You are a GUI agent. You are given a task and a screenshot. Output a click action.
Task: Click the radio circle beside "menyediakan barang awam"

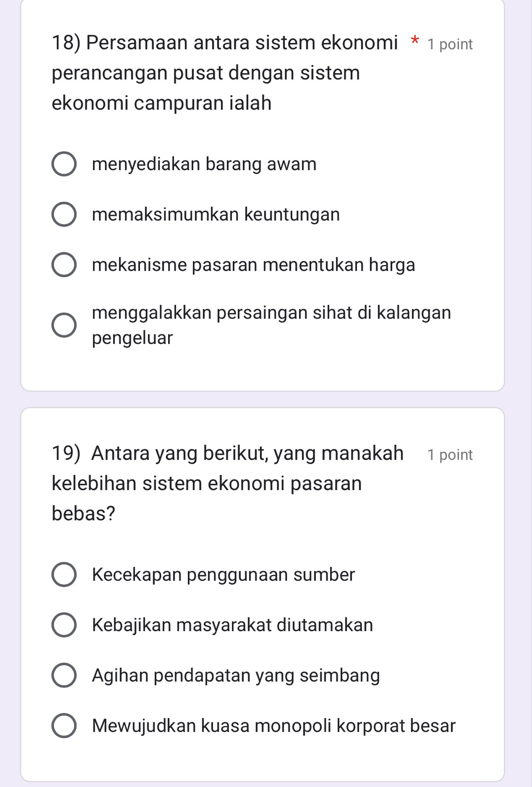coord(63,163)
